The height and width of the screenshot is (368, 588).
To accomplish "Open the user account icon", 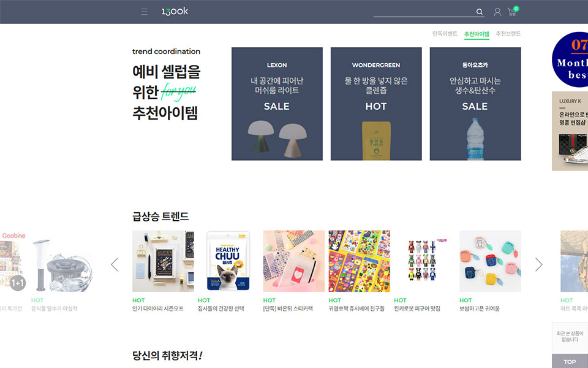I will pyautogui.click(x=497, y=12).
